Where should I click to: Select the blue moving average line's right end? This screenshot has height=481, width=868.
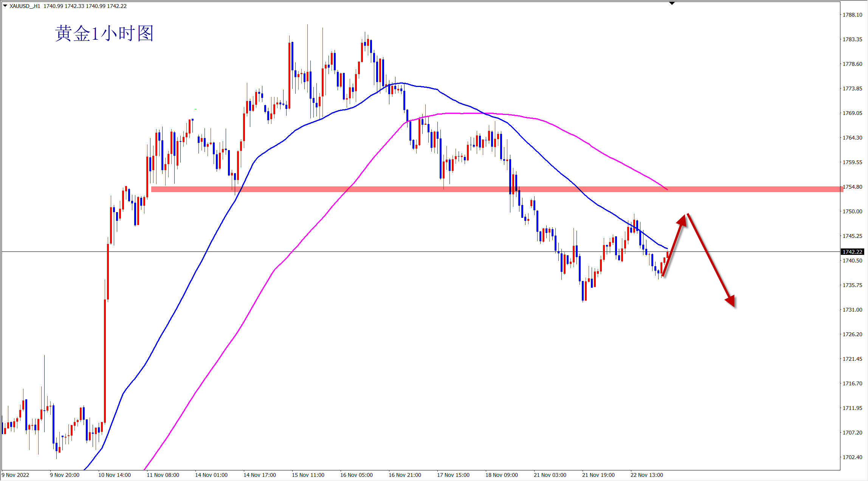pos(666,248)
